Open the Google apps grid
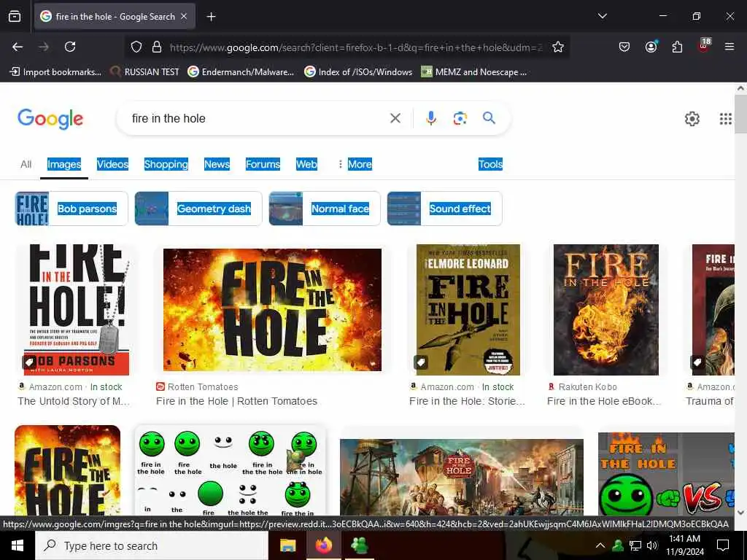 (726, 119)
